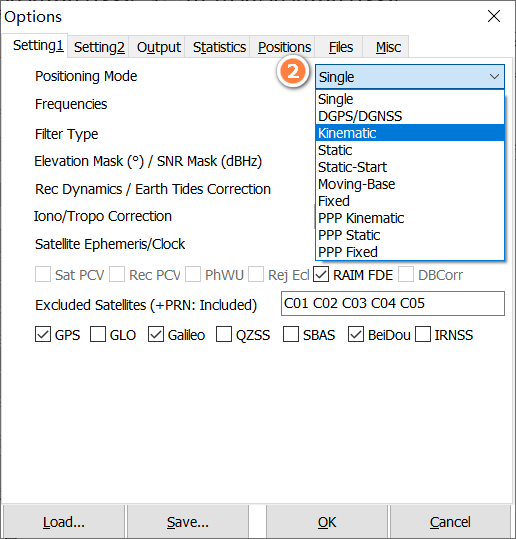The width and height of the screenshot is (516, 539).
Task: Open the Misc tab
Action: click(x=388, y=47)
